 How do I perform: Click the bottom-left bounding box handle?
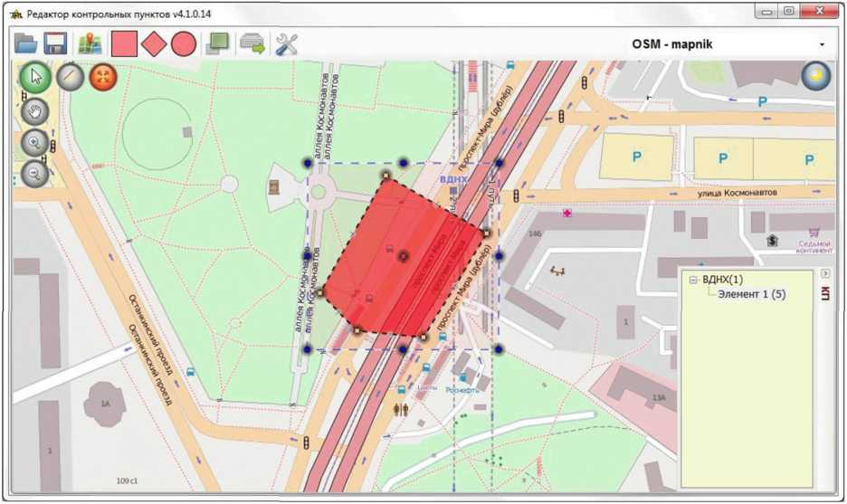pos(308,349)
